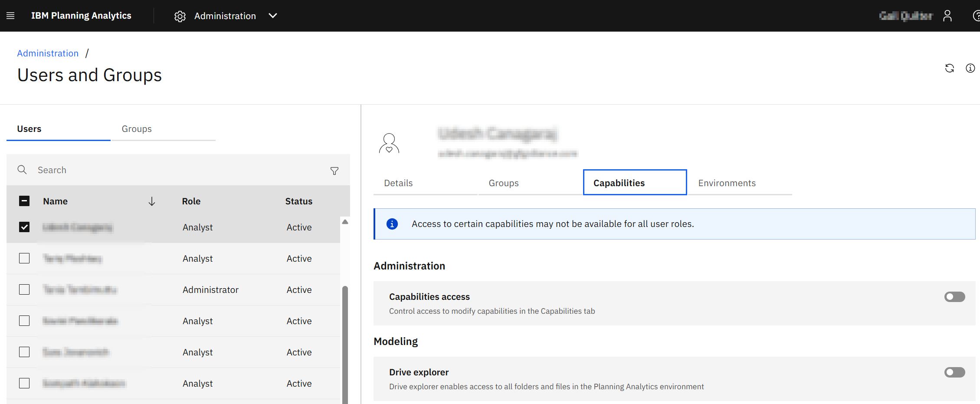Enable the Drive explorer toggle
Viewport: 980px width, 404px height.
coord(954,372)
